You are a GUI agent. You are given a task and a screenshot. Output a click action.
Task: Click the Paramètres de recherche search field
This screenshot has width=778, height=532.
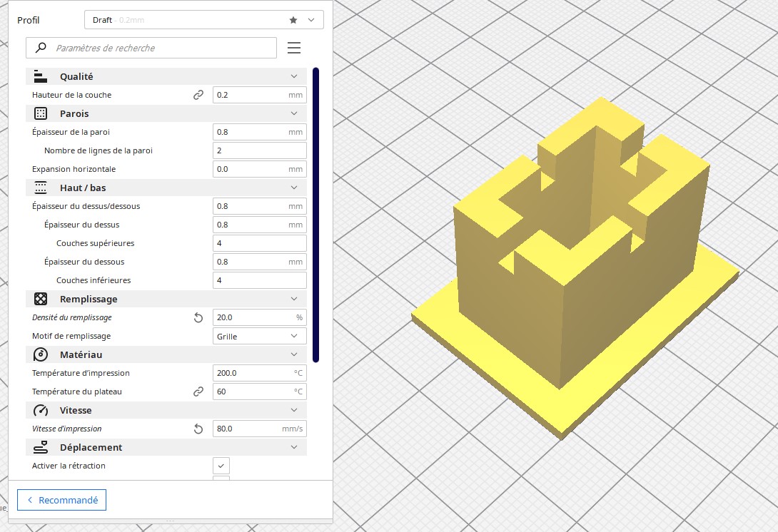pyautogui.click(x=151, y=48)
